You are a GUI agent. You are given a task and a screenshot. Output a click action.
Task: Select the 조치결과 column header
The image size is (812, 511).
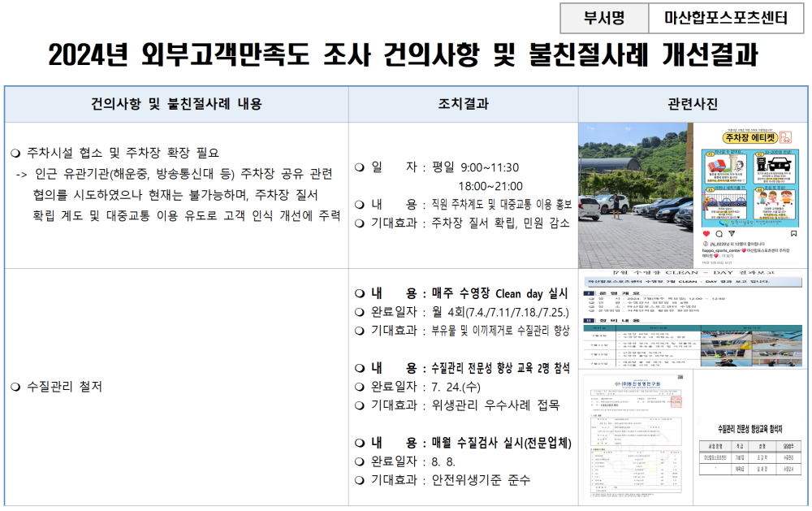pos(463,103)
